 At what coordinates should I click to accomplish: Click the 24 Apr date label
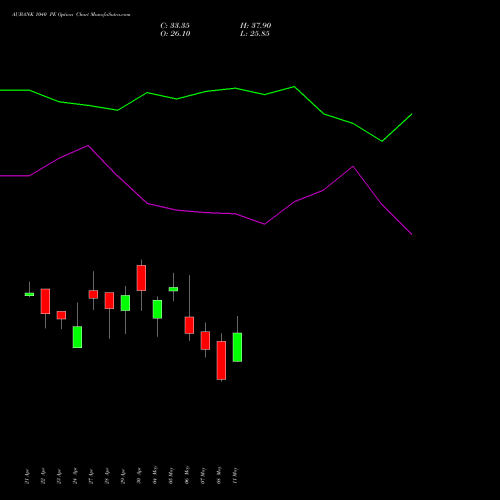[75, 476]
